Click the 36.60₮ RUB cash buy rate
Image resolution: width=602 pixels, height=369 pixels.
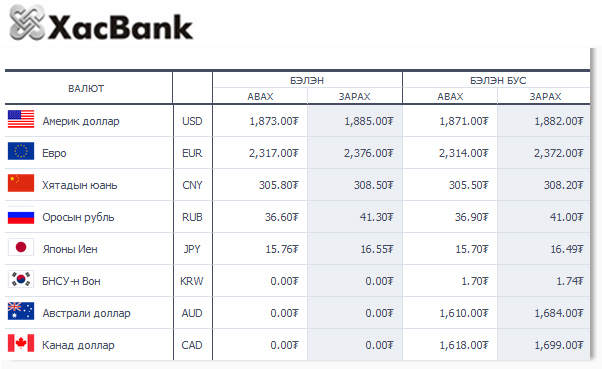pyautogui.click(x=281, y=217)
